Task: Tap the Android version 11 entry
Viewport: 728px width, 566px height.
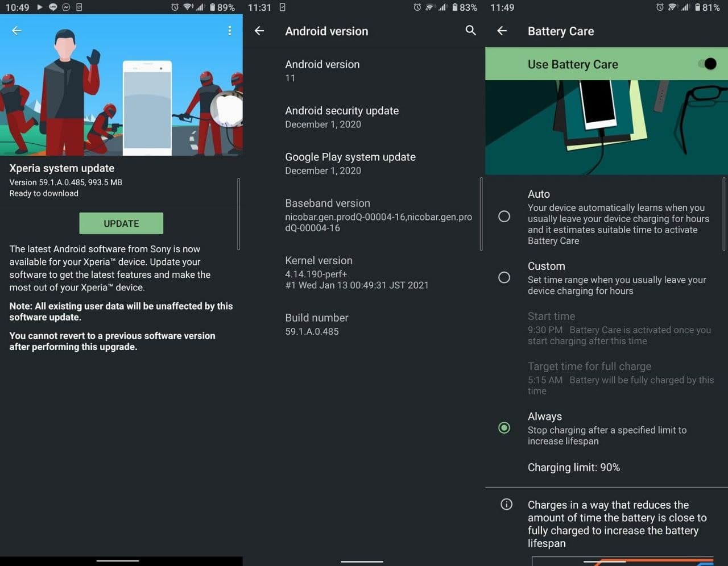Action: click(322, 70)
